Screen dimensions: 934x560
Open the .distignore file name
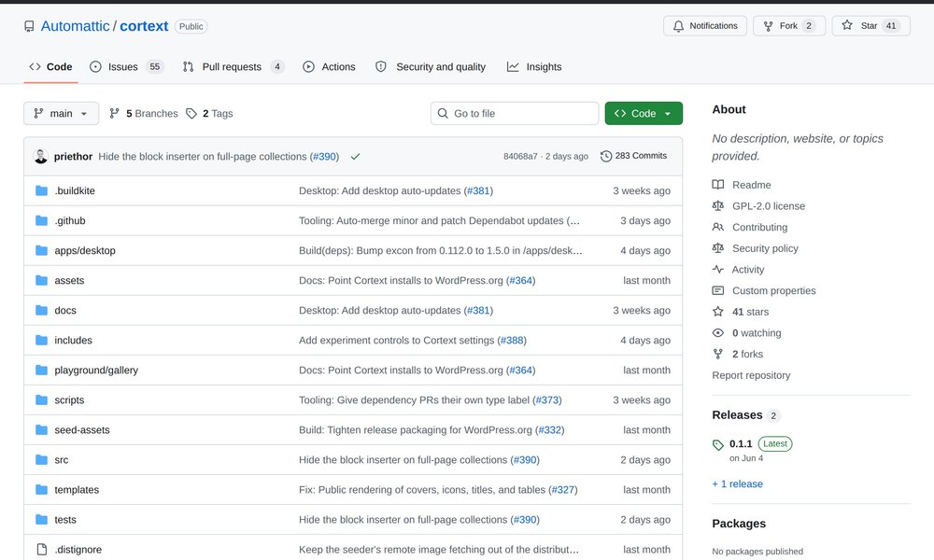tap(78, 550)
